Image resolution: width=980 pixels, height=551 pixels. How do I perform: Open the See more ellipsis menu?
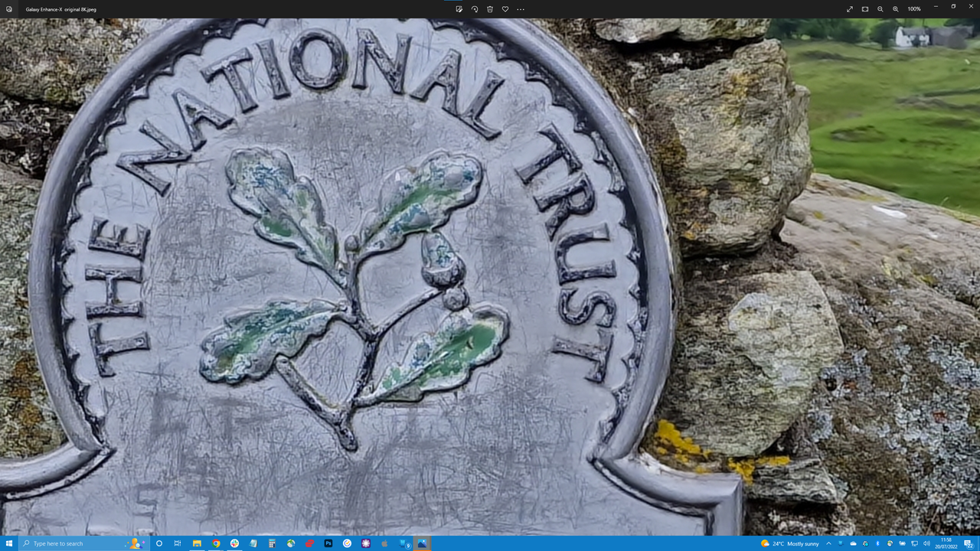[521, 9]
